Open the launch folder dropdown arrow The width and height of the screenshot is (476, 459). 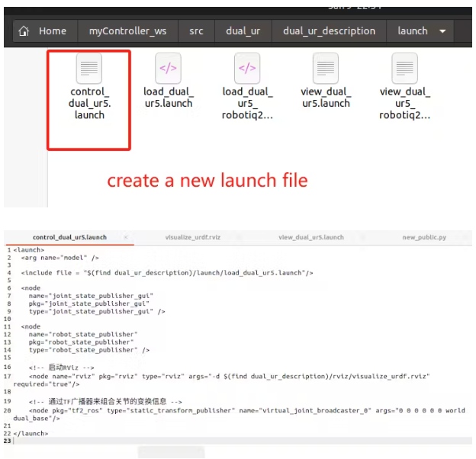click(x=443, y=31)
